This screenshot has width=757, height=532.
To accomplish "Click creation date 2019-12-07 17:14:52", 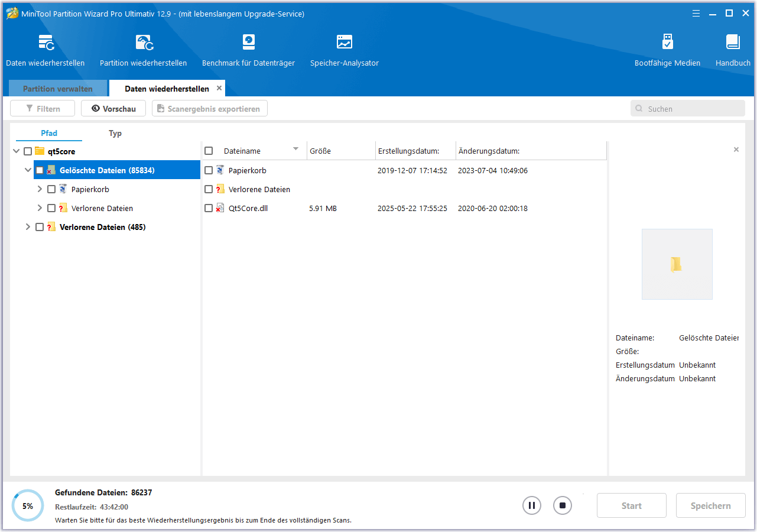I will (x=412, y=170).
